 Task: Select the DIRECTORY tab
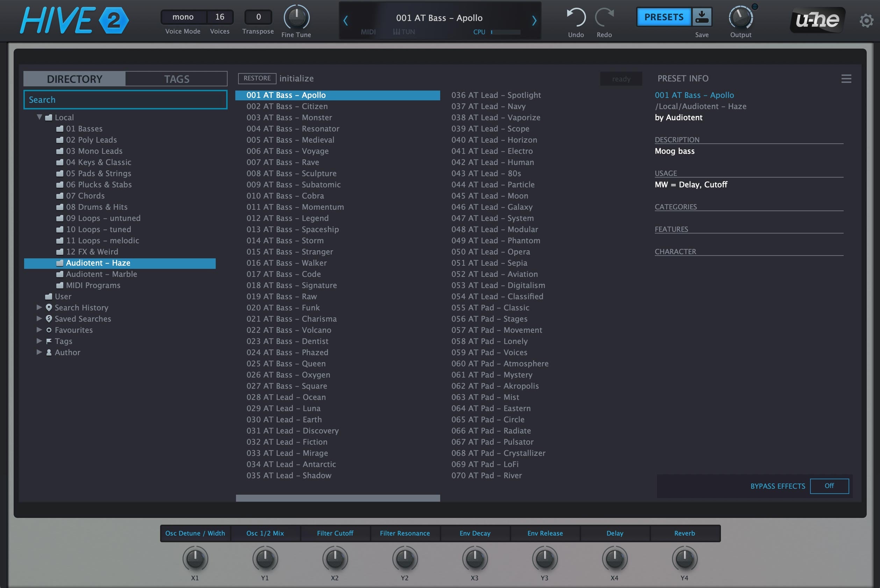[x=74, y=79]
